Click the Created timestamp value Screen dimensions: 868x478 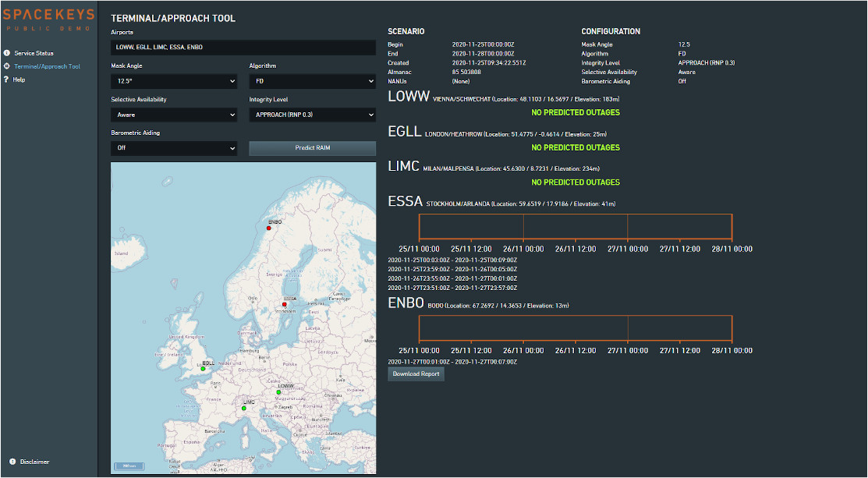(489, 63)
